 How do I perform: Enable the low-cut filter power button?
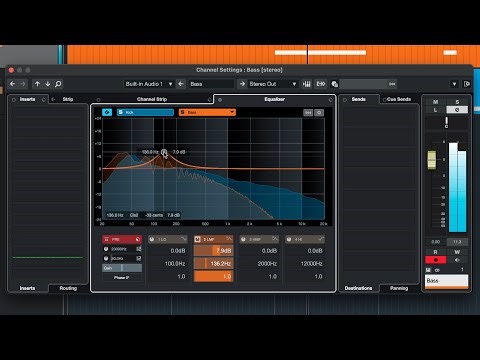(106, 258)
